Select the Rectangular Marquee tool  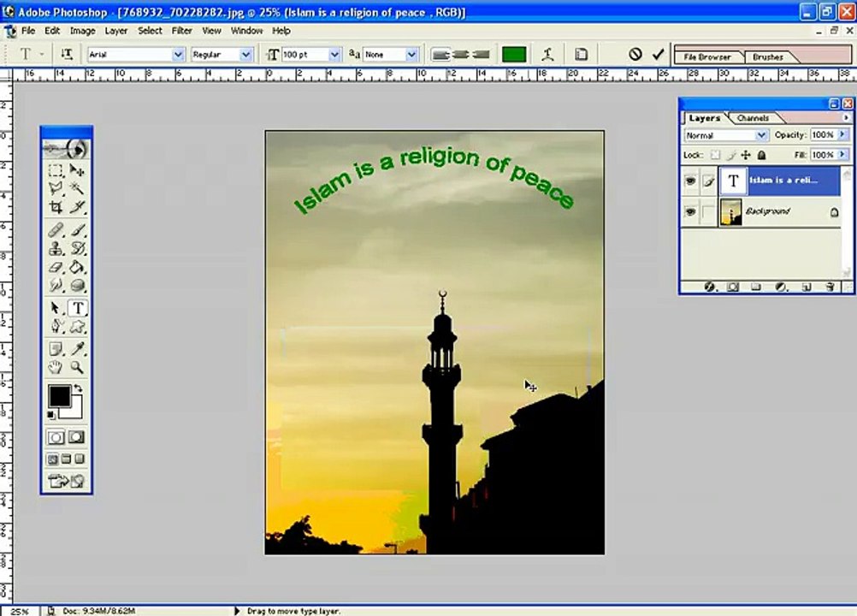click(x=56, y=170)
